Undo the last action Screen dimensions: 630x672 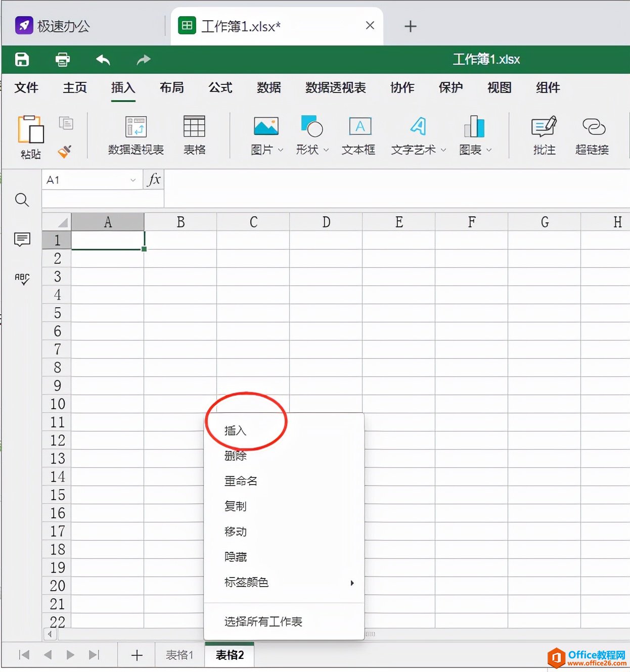pos(103,60)
